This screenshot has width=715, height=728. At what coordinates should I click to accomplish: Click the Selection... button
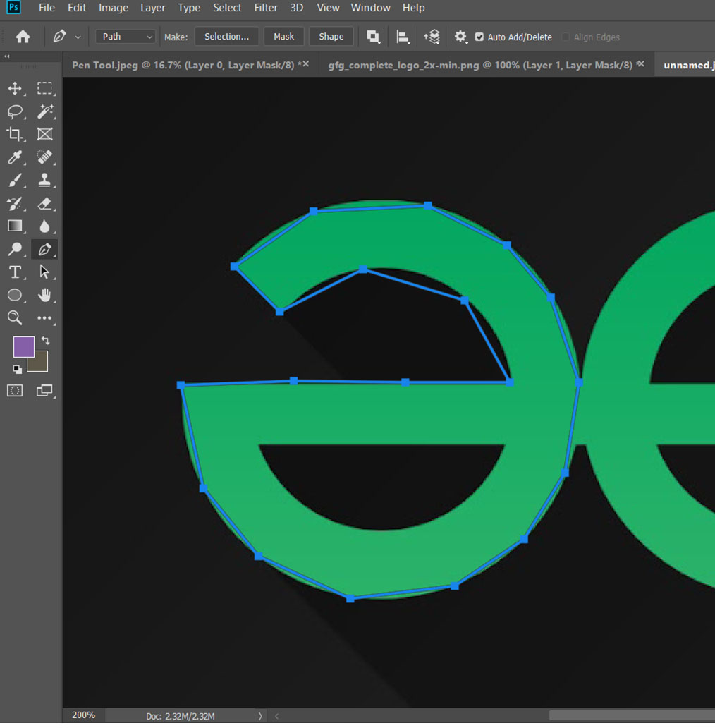pyautogui.click(x=226, y=37)
